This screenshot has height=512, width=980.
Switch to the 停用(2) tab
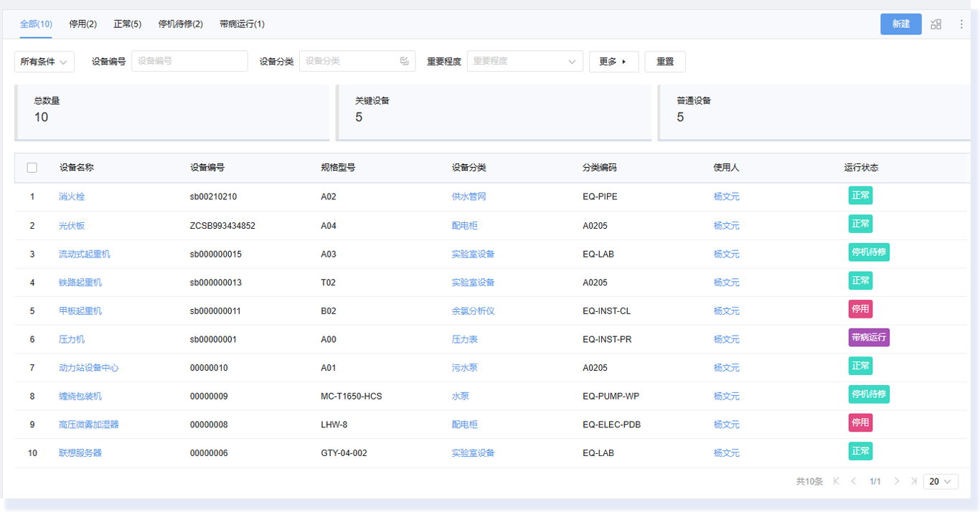(83, 24)
